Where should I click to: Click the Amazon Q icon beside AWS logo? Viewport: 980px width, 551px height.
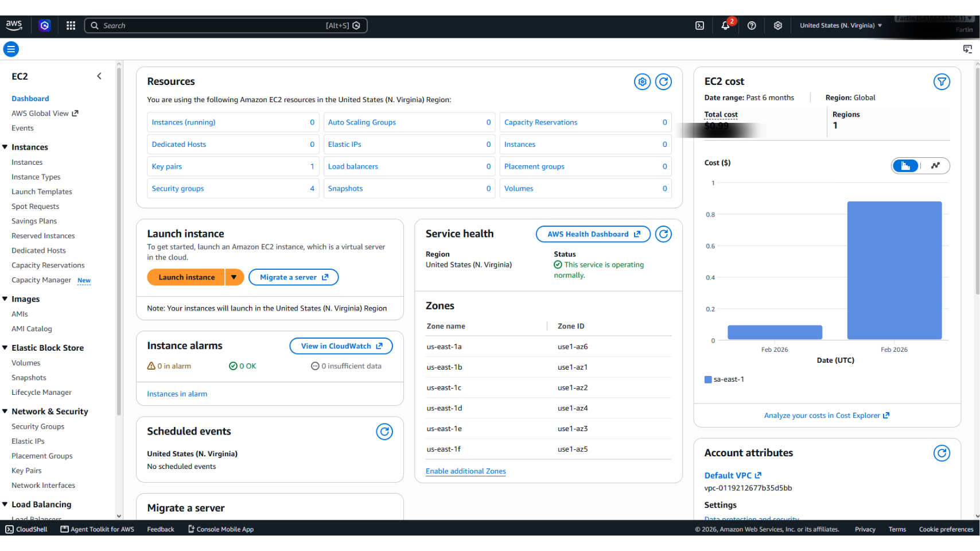point(45,25)
